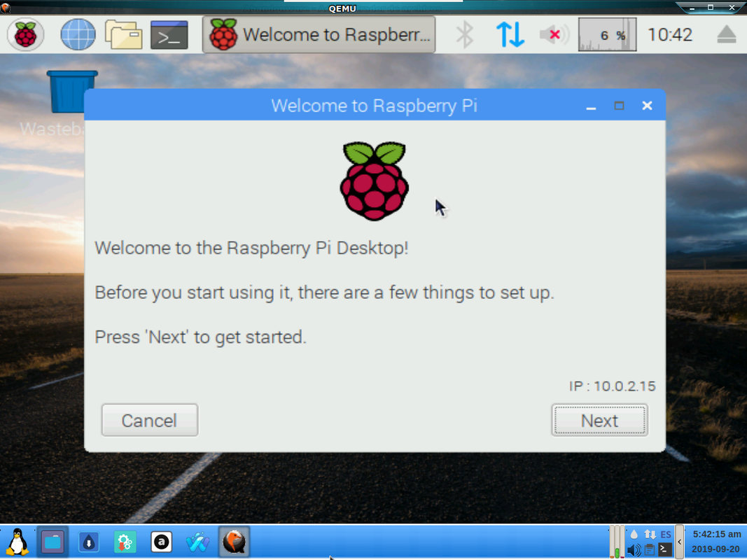Switch the ES keyboard layout indicator

pyautogui.click(x=666, y=534)
